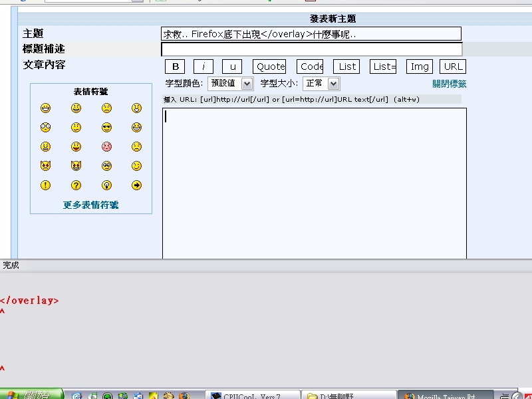Insert the wide-eyed shocked emoticon
532x399 pixels.
click(x=45, y=128)
